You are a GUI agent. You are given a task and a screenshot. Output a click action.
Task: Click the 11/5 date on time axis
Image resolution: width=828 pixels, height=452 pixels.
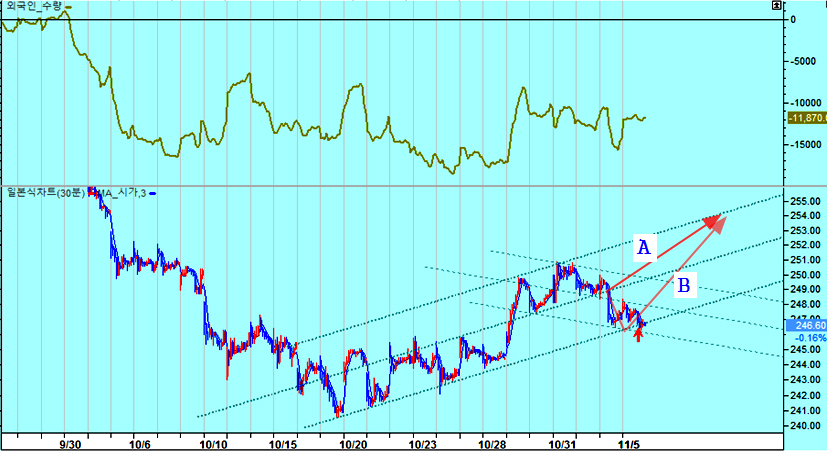point(629,441)
